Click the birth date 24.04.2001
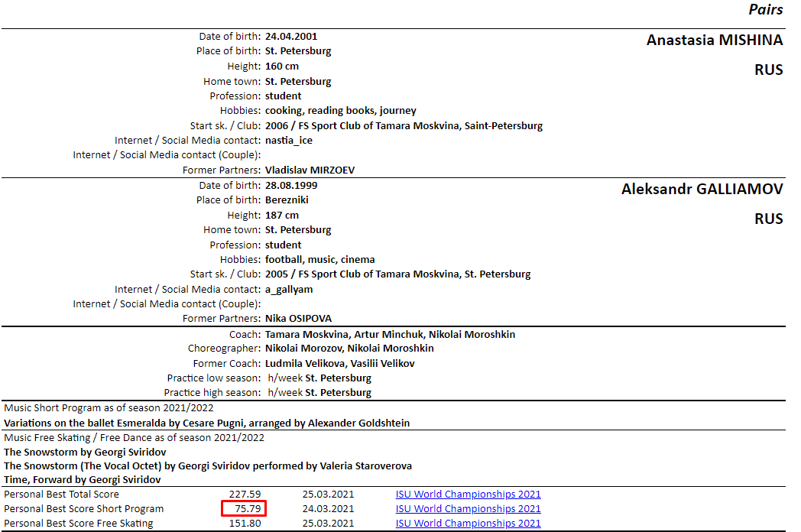Image resolution: width=801 pixels, height=532 pixels. click(x=291, y=36)
